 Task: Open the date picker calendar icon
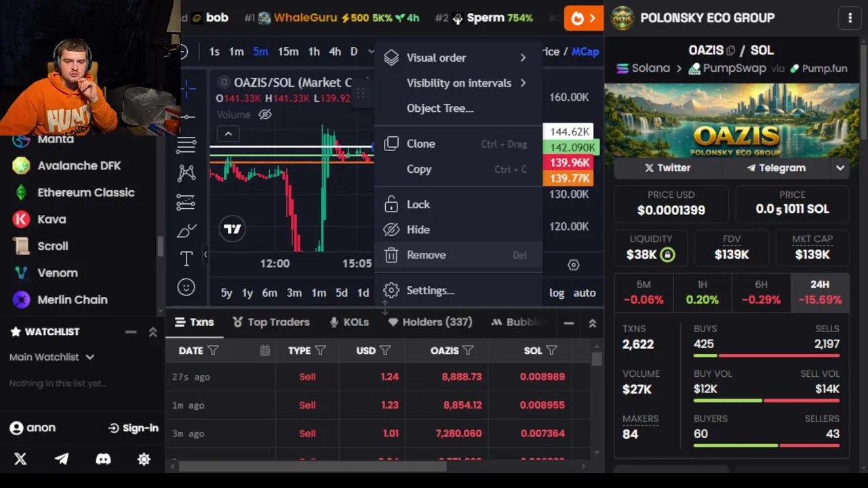coord(265,350)
